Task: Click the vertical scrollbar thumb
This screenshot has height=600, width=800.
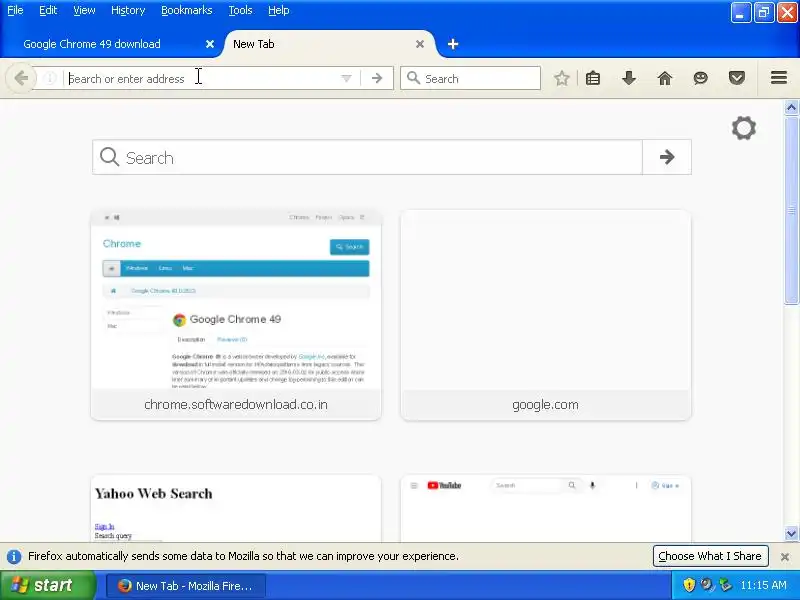Action: click(x=791, y=210)
